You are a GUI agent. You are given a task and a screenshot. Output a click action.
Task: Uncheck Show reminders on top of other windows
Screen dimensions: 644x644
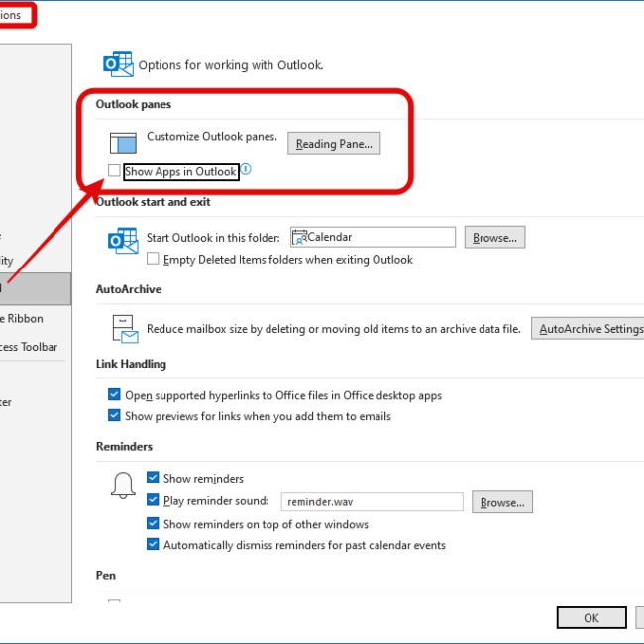click(153, 523)
